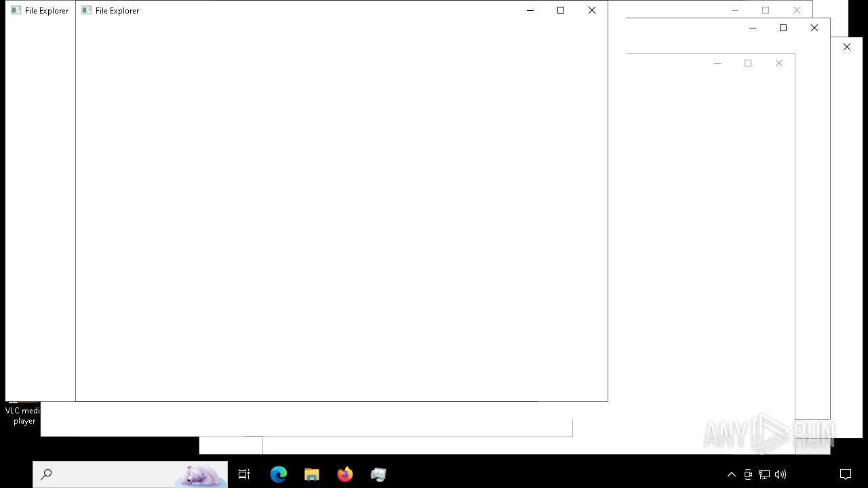Open File Explorer from the taskbar

click(x=312, y=474)
